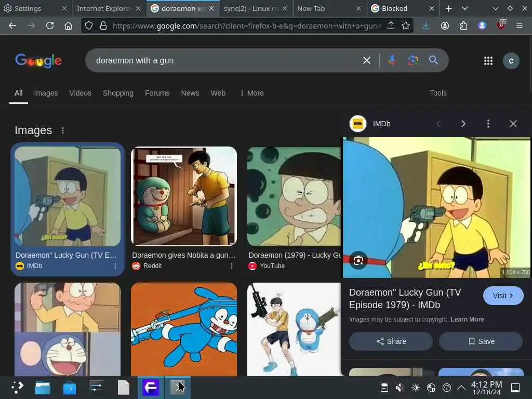Click the share page icon in URL bar

tap(391, 25)
